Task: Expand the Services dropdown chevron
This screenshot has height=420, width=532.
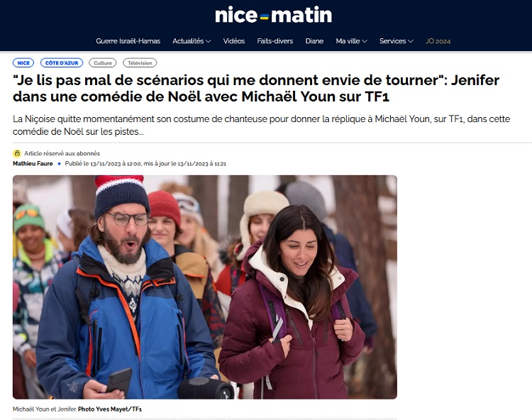Action: pyautogui.click(x=410, y=41)
